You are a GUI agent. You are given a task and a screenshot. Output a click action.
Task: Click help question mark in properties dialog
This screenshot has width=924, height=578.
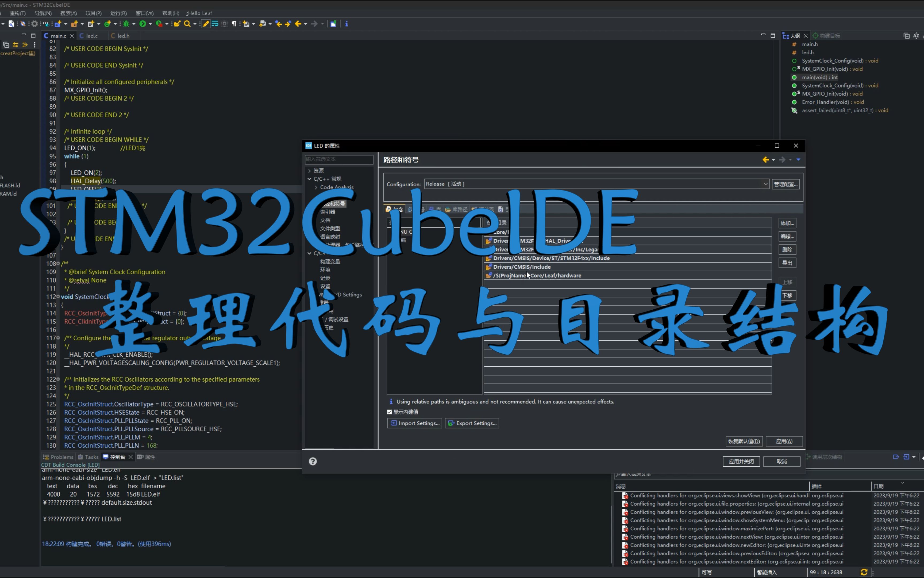313,461
